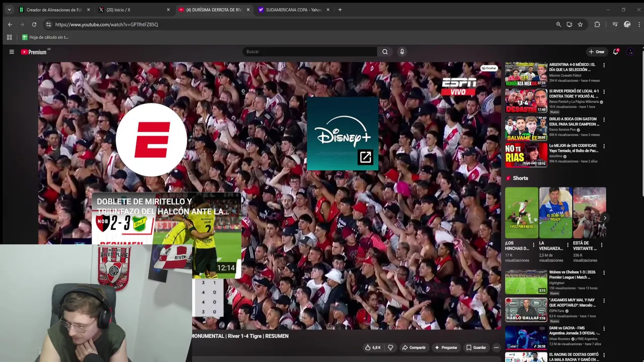Open the Disney+ end-screen external link card
Screen dimensions: 644x362
342,133
